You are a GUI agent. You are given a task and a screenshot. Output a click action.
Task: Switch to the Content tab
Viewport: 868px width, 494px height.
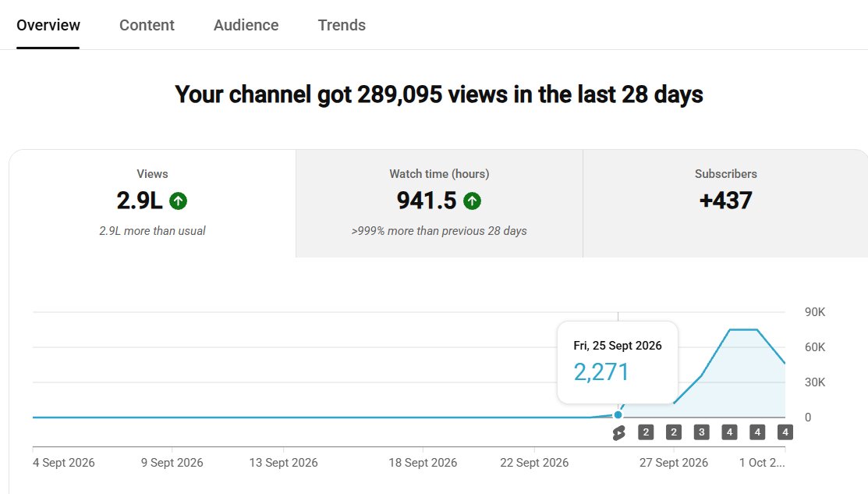147,25
